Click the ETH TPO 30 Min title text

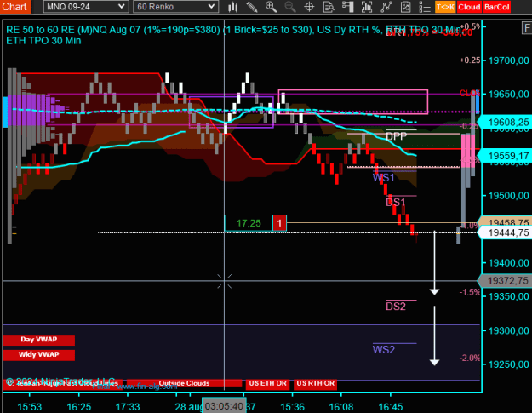coord(43,41)
